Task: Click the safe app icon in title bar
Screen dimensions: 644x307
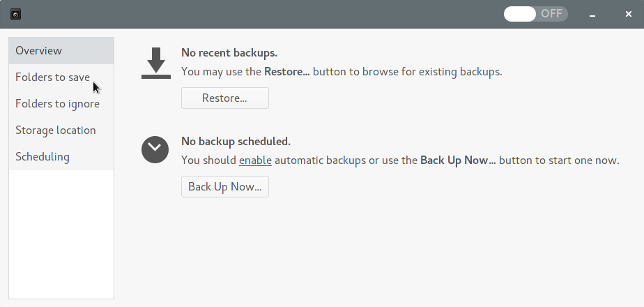Action: pos(15,15)
